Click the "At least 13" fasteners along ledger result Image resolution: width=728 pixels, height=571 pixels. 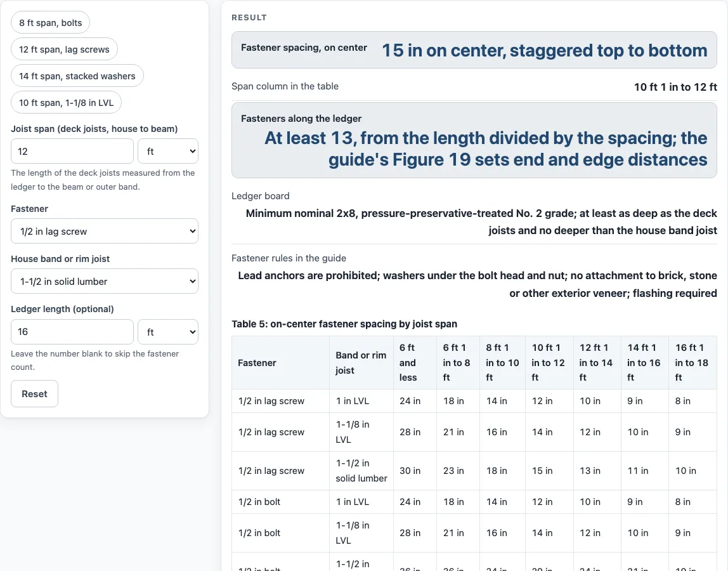pyautogui.click(x=486, y=148)
